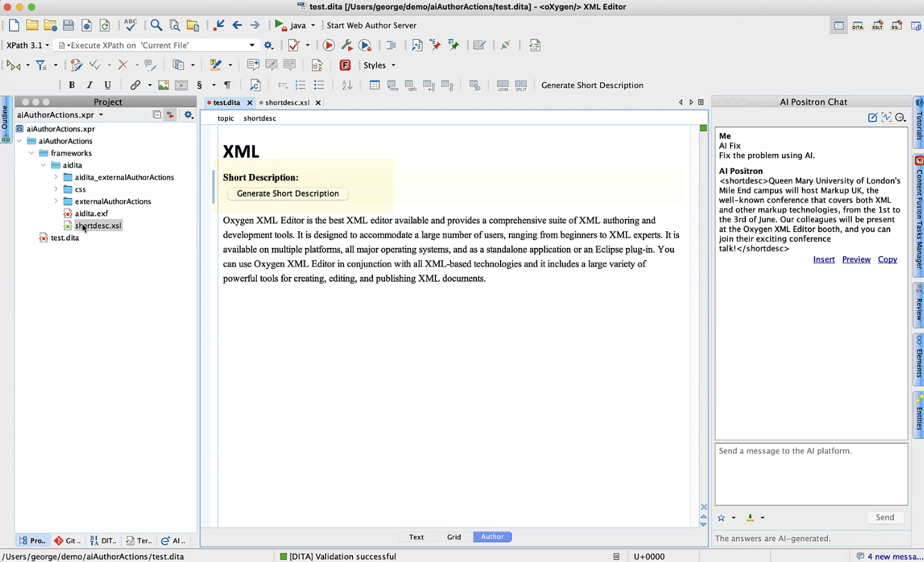
Task: Click shortdesc breadcrumb element
Action: [260, 119]
